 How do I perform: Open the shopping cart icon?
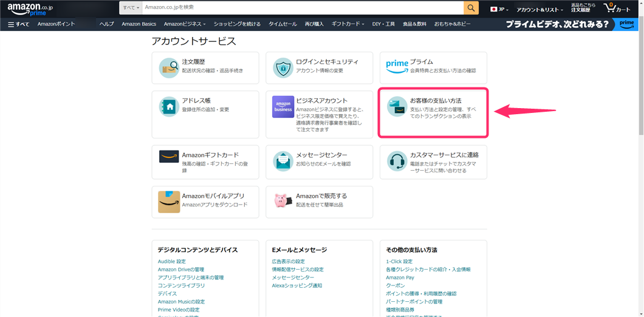617,9
